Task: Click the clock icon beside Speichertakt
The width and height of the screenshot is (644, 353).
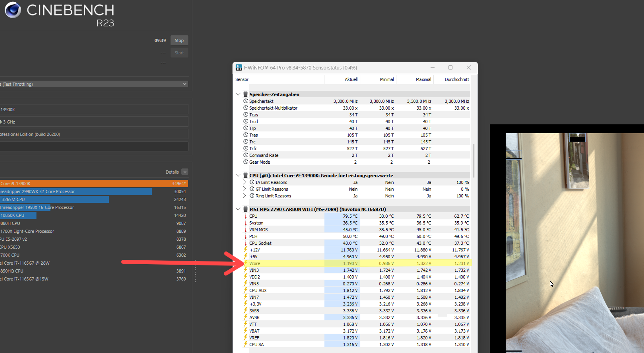Action: coord(246,101)
